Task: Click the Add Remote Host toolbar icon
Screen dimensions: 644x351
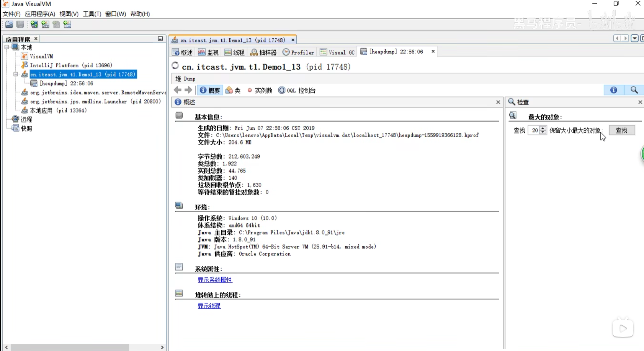Action: click(34, 24)
